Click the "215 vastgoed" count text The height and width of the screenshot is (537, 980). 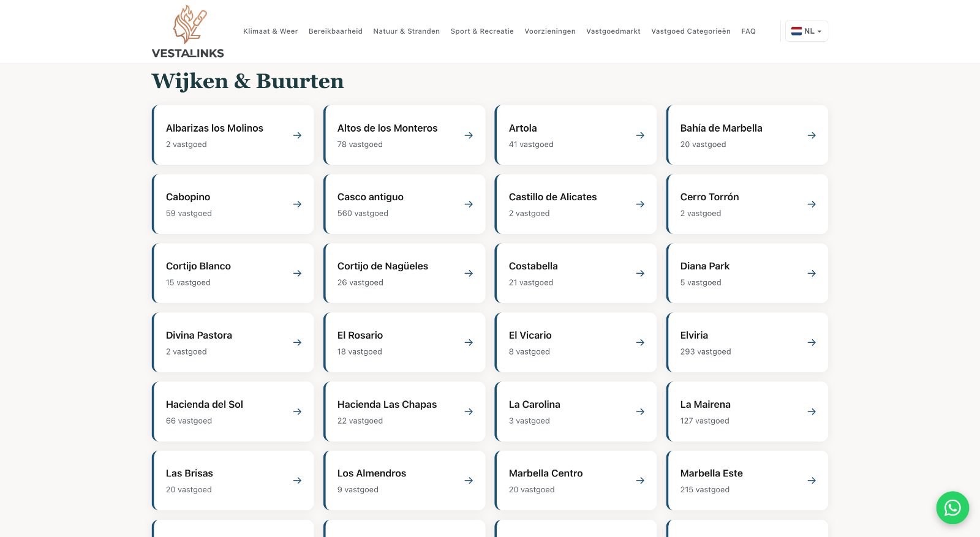tap(705, 489)
